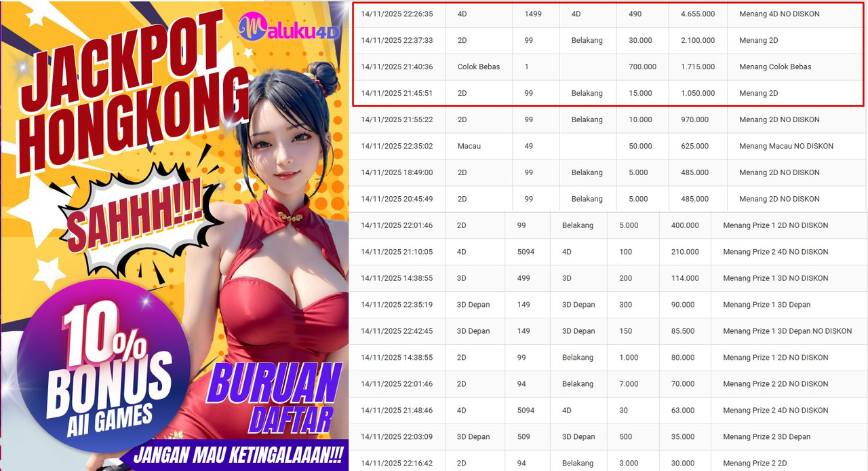This screenshot has width=868, height=471.
Task: Click the winning amount 114.000
Action: [685, 278]
